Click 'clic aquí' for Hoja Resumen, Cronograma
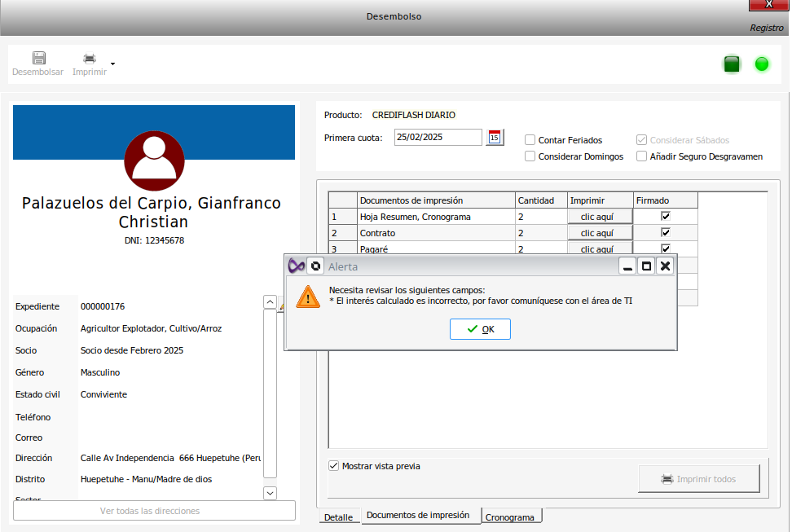Screen dimensions: 792x532 click(x=601, y=217)
